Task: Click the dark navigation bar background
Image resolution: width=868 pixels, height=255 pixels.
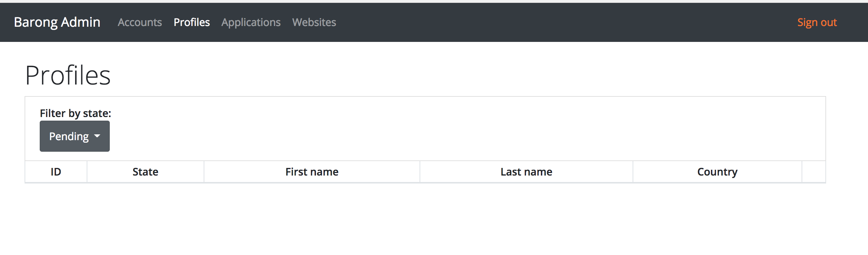Action: [542, 22]
